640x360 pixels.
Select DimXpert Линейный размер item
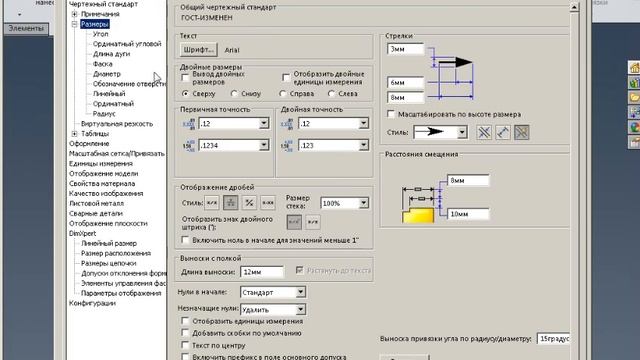tap(109, 243)
